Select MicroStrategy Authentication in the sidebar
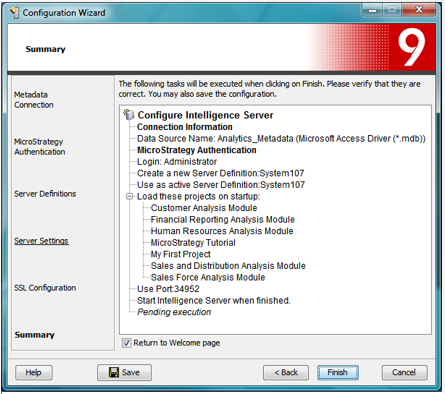The height and width of the screenshot is (394, 445). pos(39,147)
